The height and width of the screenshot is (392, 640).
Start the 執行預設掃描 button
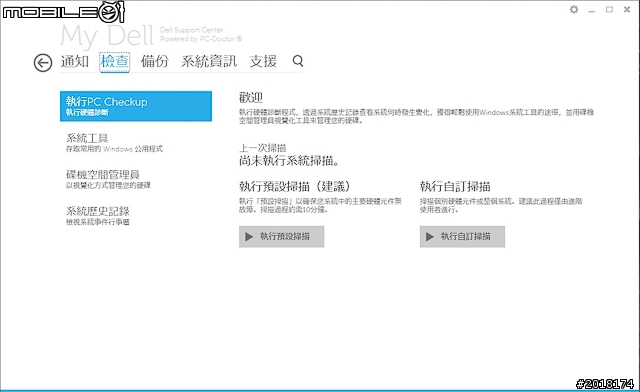pos(282,236)
